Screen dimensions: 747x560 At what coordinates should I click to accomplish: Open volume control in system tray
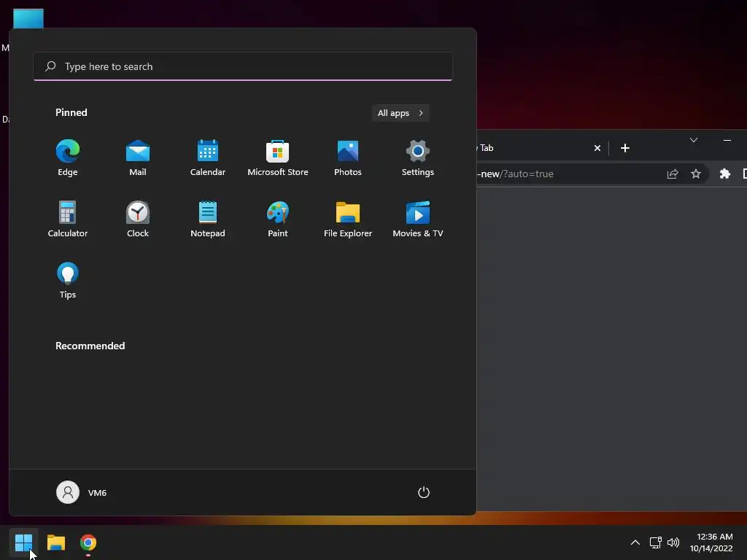(673, 542)
